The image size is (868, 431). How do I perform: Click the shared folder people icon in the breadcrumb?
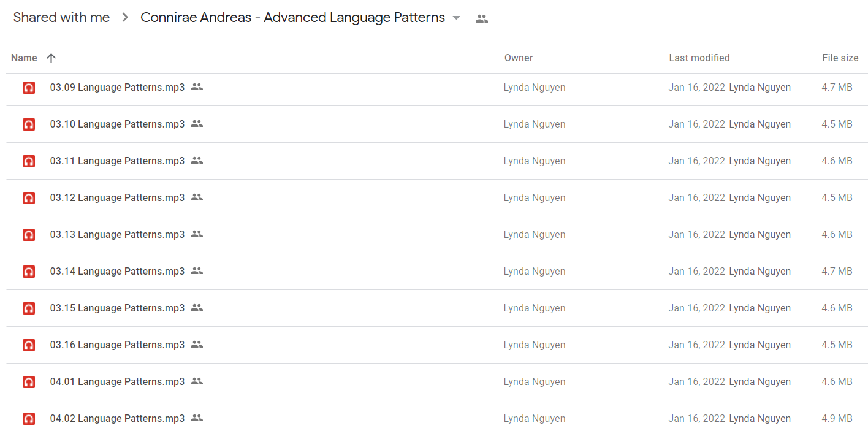[x=482, y=18]
